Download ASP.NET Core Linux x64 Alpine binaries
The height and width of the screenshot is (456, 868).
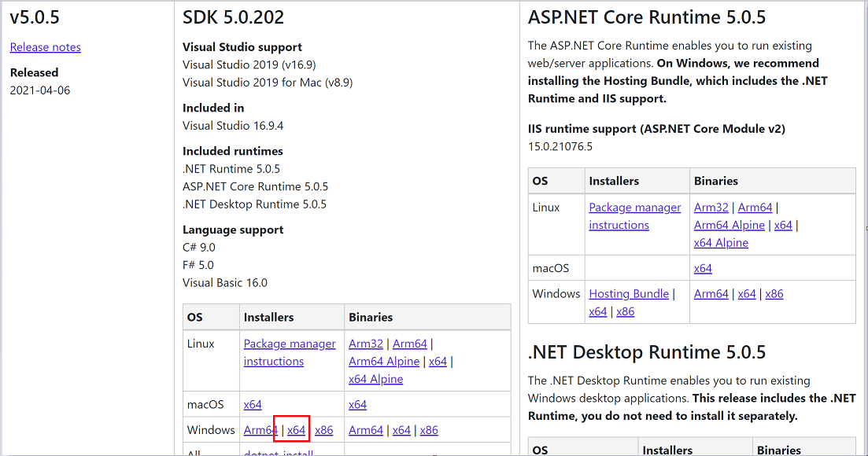pos(722,243)
